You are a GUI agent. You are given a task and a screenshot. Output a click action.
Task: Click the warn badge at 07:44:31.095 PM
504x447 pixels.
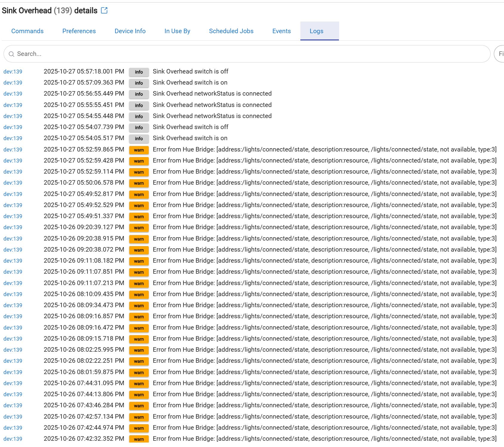139,384
